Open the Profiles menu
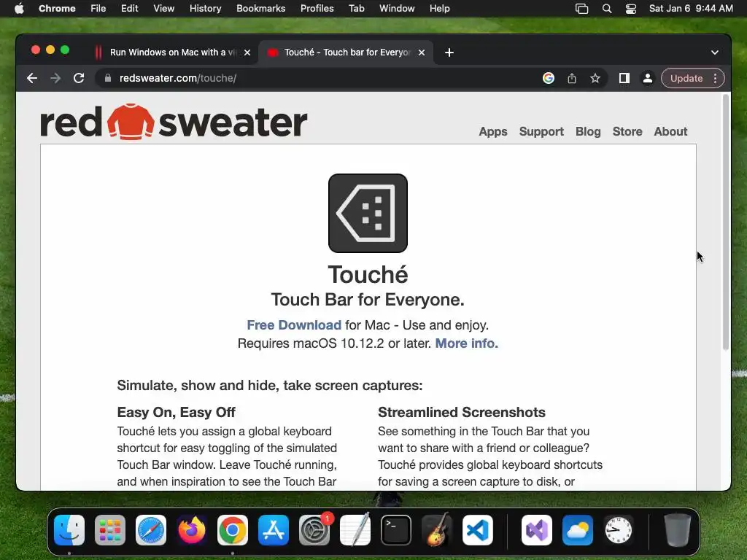747x560 pixels. click(x=317, y=9)
